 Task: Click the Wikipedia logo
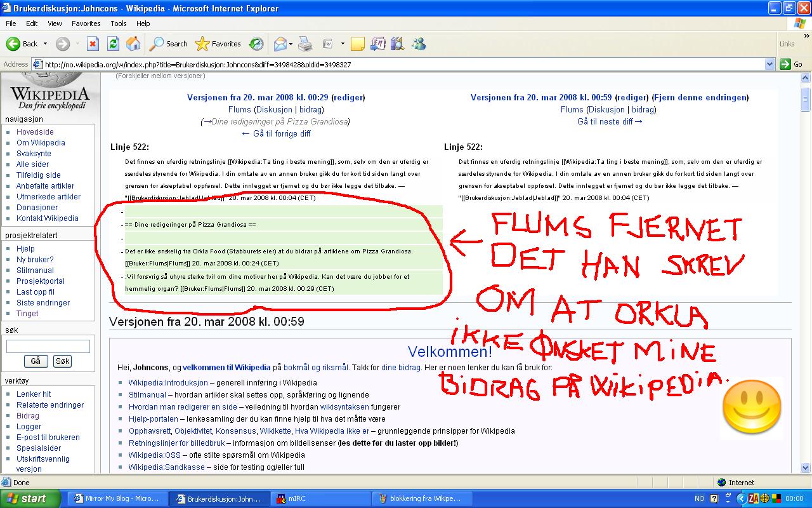tap(49, 91)
